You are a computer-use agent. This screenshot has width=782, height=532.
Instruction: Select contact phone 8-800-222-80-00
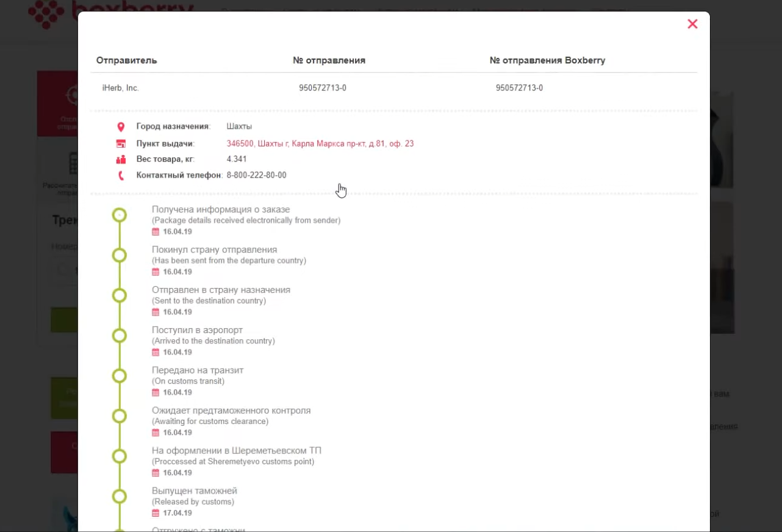coord(256,176)
